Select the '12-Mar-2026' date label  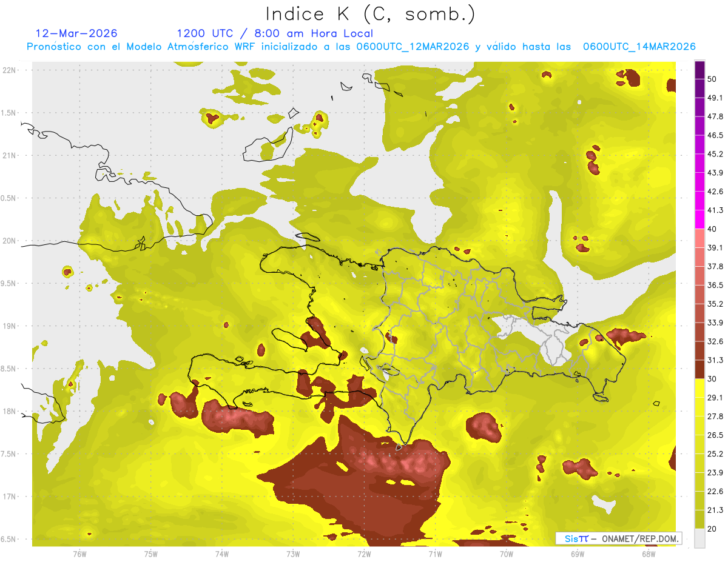click(76, 33)
